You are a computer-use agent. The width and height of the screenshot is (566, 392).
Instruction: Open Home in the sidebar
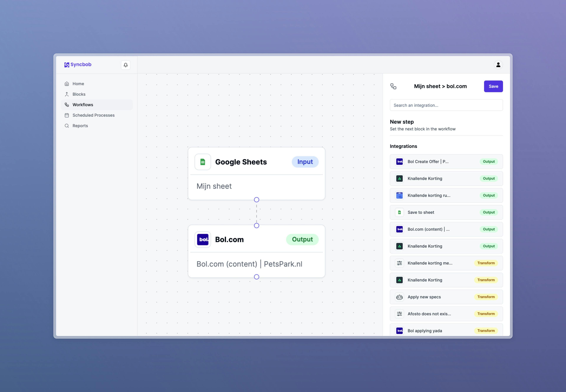click(x=78, y=84)
